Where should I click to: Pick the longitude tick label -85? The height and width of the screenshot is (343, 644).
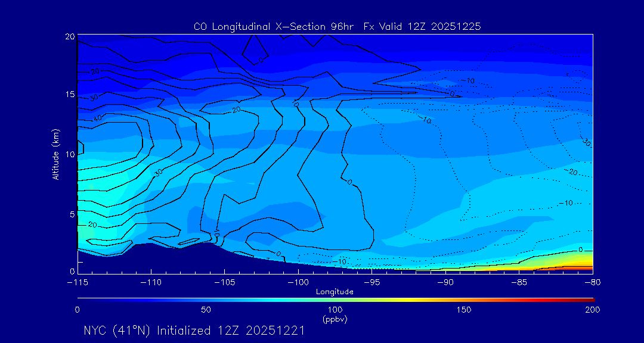[x=519, y=283]
